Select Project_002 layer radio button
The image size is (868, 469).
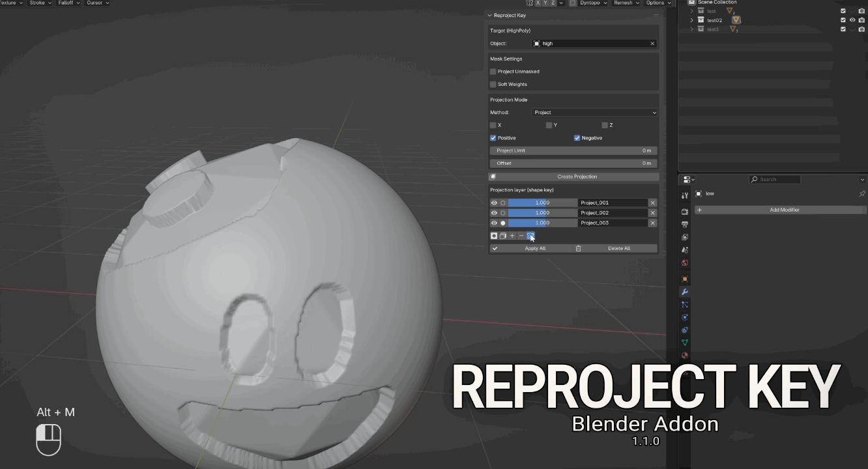(503, 213)
